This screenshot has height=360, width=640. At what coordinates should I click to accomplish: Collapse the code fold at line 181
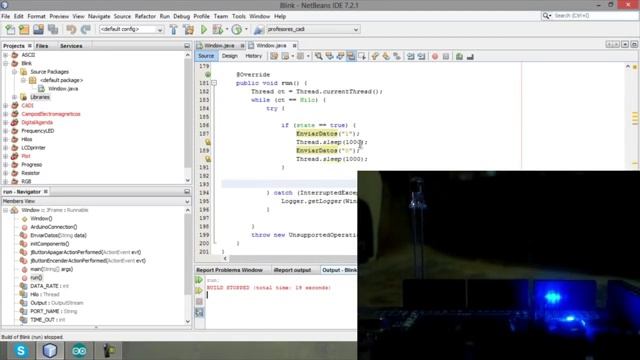(213, 83)
